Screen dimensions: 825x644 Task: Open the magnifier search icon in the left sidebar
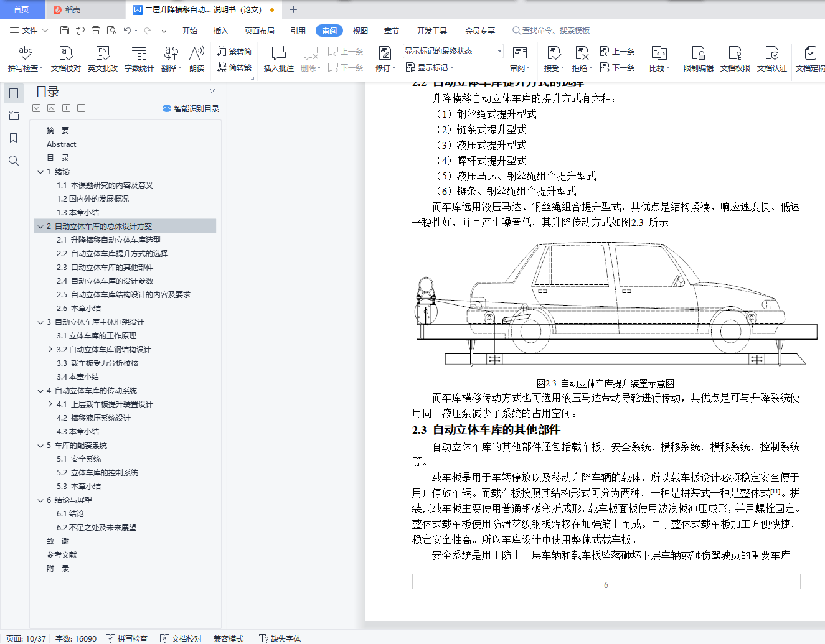pyautogui.click(x=14, y=161)
